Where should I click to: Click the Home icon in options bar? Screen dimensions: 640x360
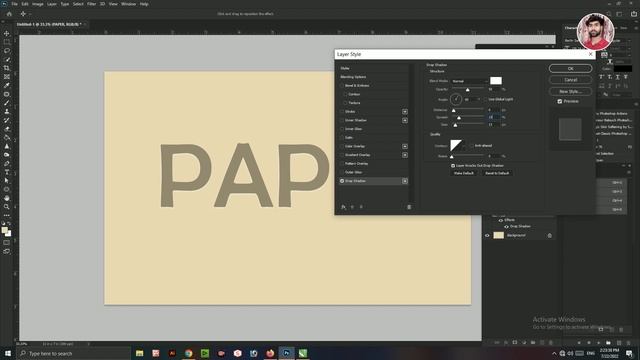click(9, 14)
